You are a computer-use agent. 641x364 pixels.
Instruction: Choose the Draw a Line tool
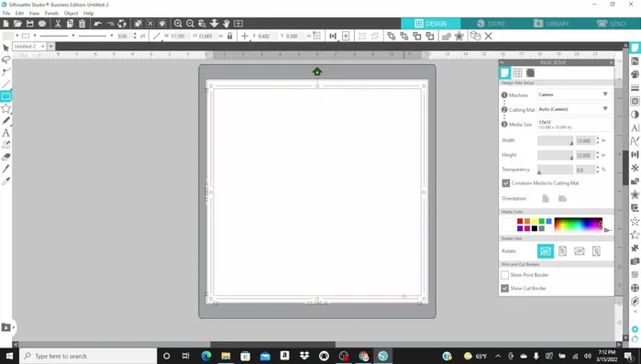(6, 84)
